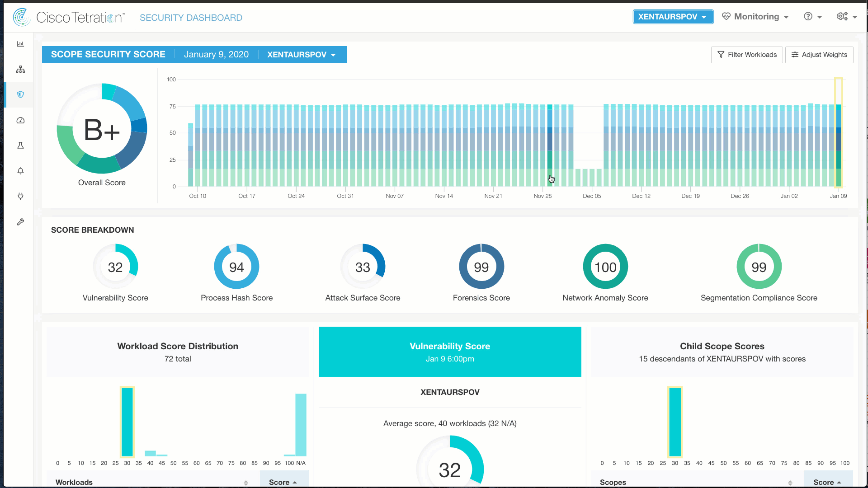868x488 pixels.
Task: Expand XENTAURSPOV dropdown in Scope Security Score bar
Action: [x=301, y=55]
